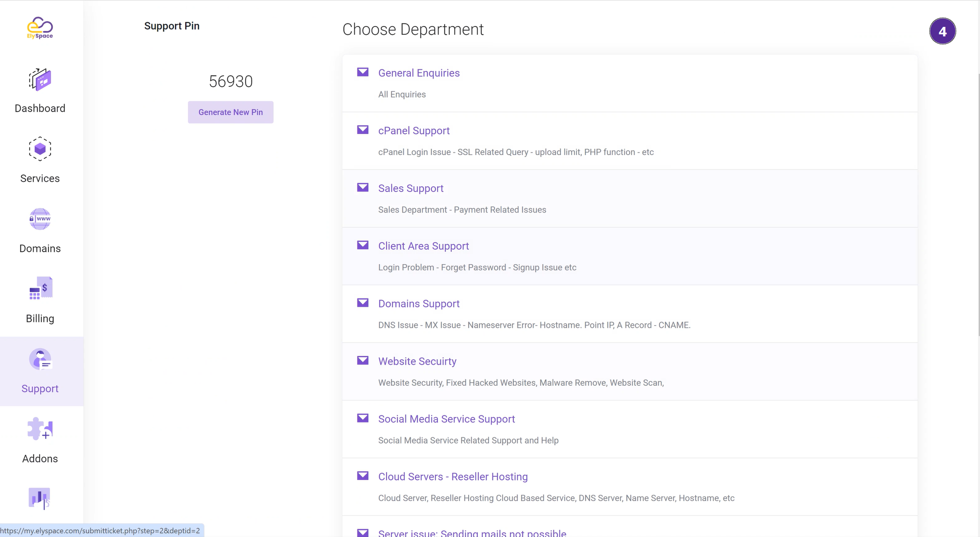Open Client Area Support department
Image resolution: width=980 pixels, height=537 pixels.
pos(424,246)
